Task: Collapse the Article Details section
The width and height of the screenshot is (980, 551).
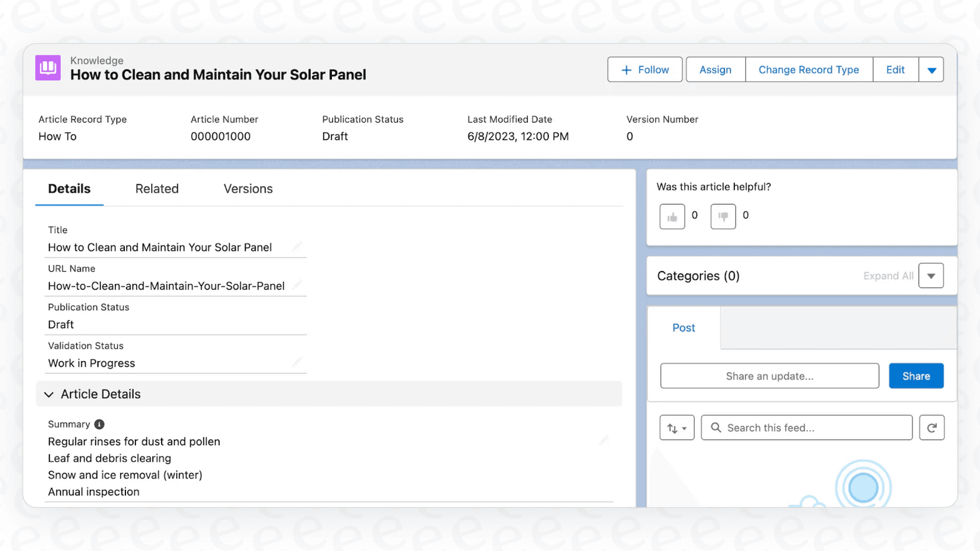Action: pos(49,394)
